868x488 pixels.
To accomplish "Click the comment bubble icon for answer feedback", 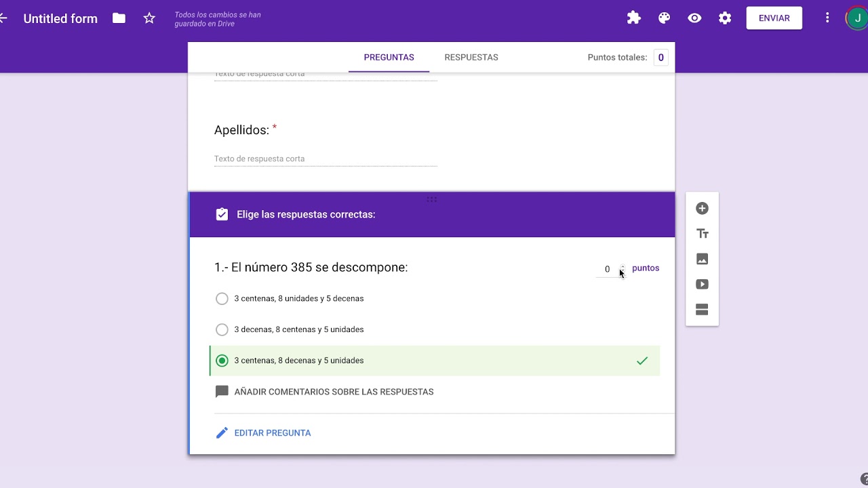I will click(x=222, y=392).
